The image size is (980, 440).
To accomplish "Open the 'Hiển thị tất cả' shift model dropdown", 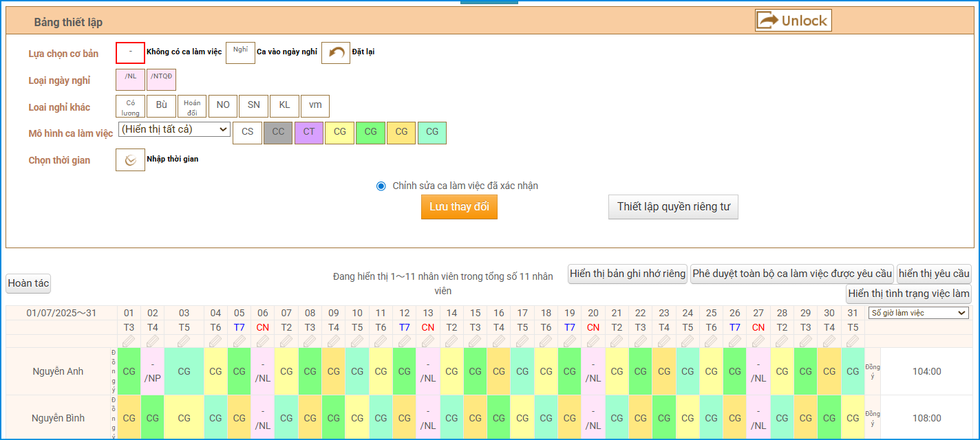I will click(174, 129).
